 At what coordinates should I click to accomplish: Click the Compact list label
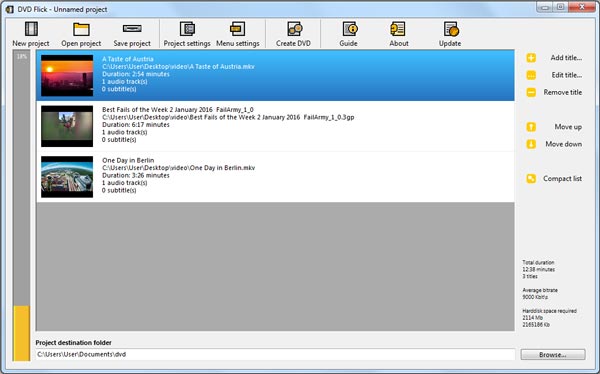[562, 178]
